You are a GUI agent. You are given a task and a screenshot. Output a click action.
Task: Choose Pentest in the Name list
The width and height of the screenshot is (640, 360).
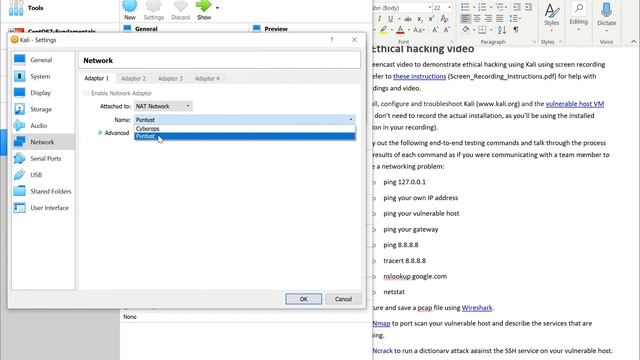244,136
